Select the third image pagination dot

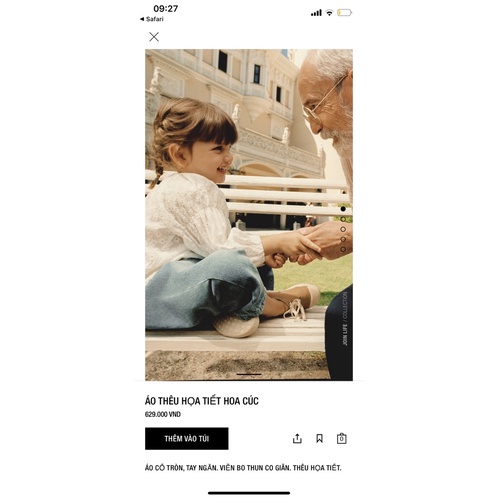click(343, 229)
